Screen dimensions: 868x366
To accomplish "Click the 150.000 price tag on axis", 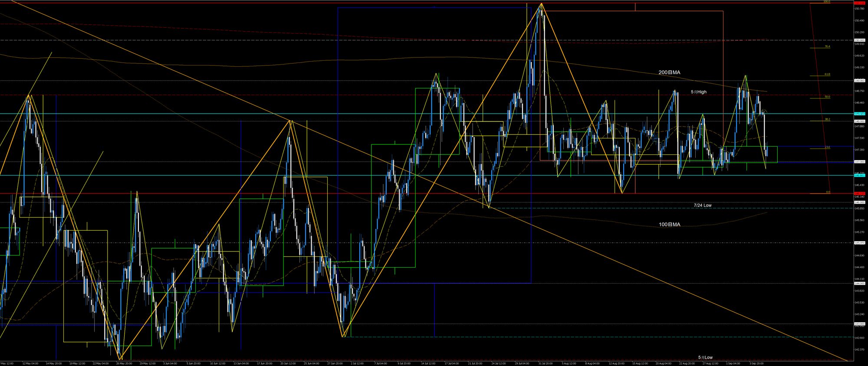I will pos(859,40).
